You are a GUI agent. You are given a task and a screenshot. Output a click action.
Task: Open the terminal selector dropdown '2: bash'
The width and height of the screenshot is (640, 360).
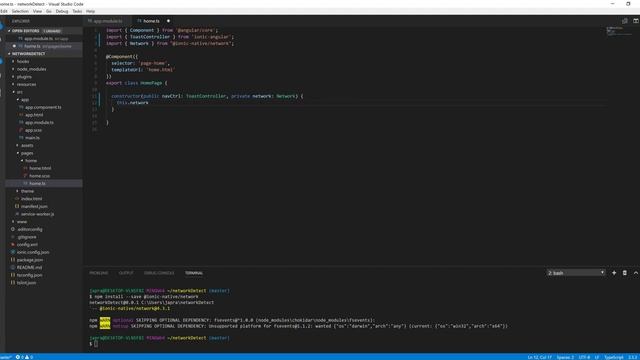point(576,273)
